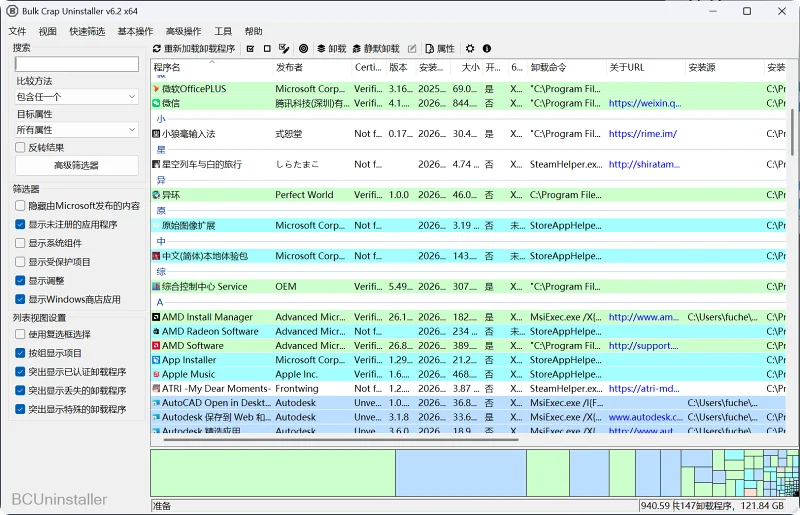The width and height of the screenshot is (800, 515).
Task: Uncheck the 按组显示项目 checkbox
Action: tap(20, 353)
